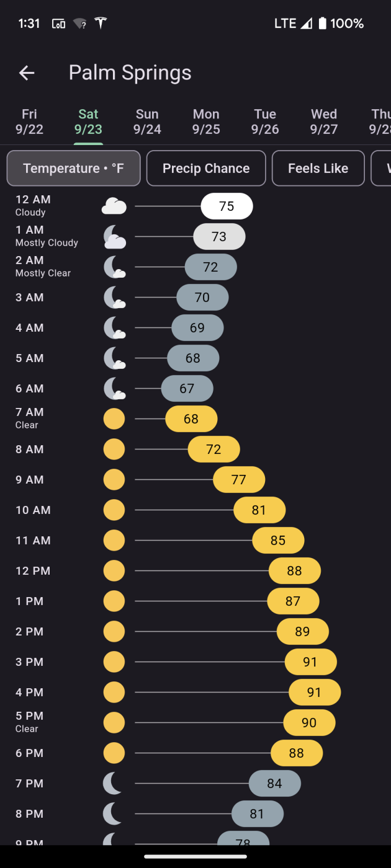Tap the back arrow beside Palm Springs

pos(27,73)
